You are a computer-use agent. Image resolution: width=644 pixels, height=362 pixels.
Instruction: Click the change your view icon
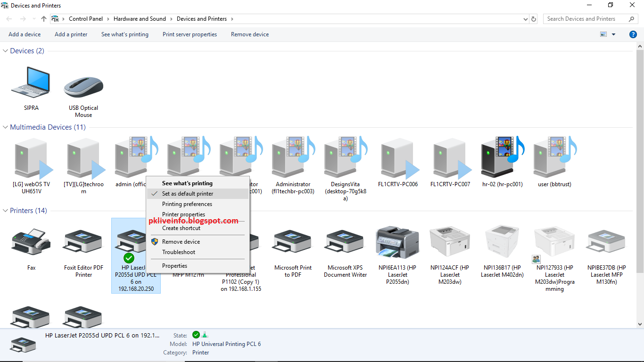(x=603, y=34)
